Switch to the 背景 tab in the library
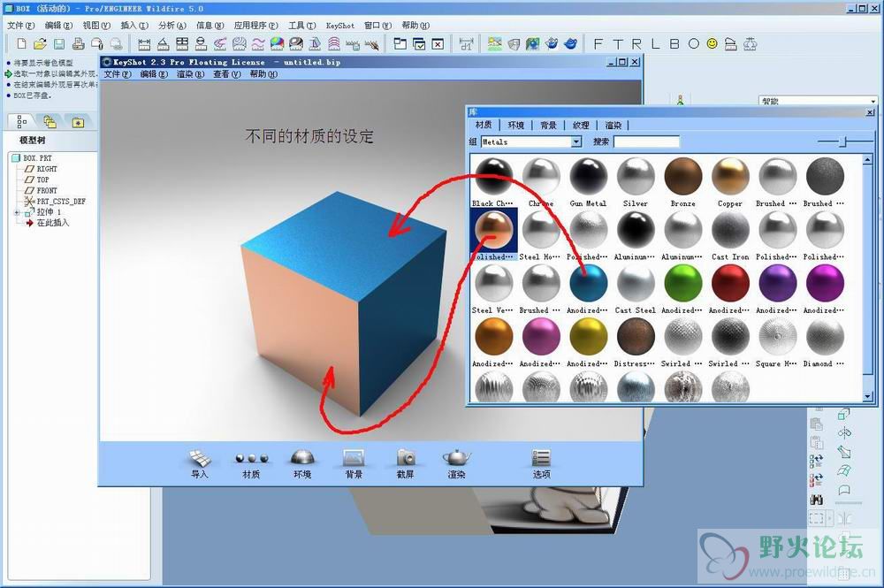This screenshot has height=588, width=884. coord(548,125)
